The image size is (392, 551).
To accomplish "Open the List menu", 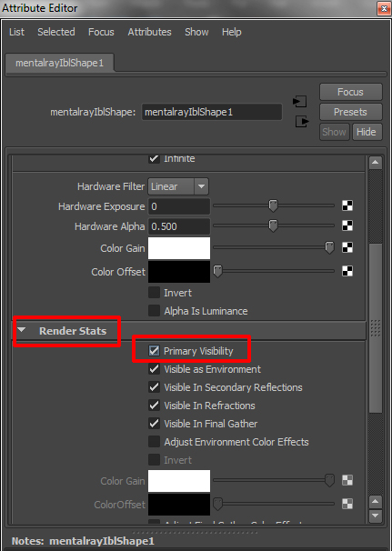I will [16, 32].
